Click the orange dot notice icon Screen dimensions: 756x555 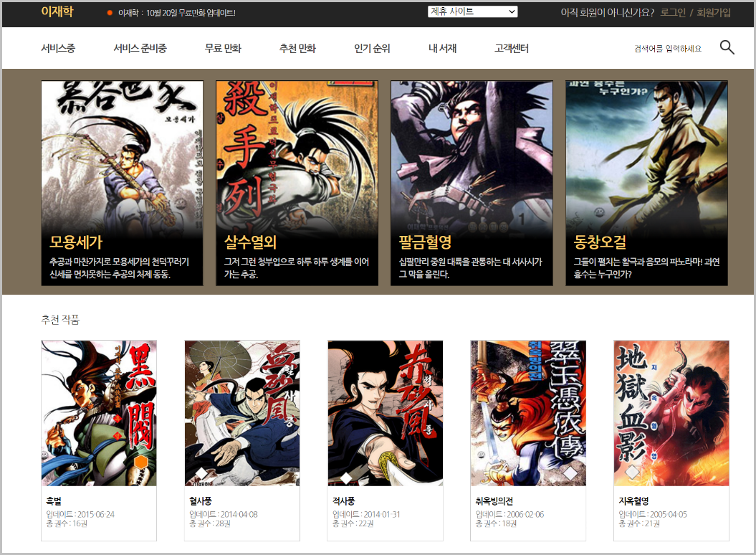tap(110, 13)
